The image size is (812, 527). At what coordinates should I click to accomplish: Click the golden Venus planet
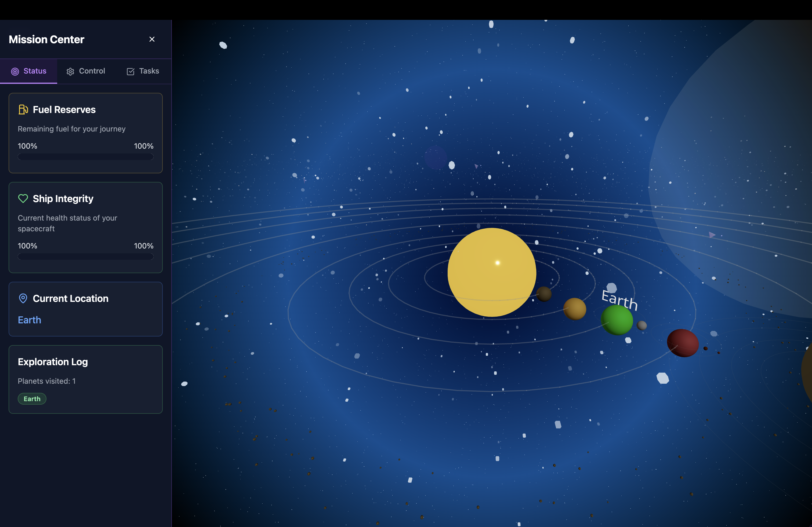click(575, 309)
